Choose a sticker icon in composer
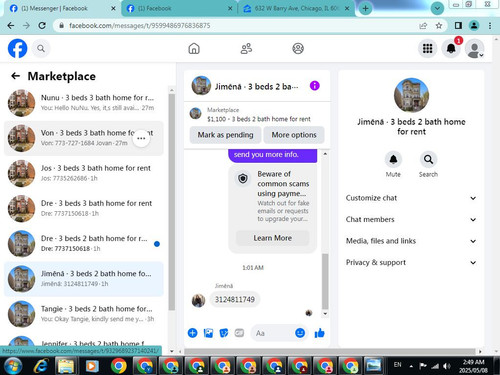The width and height of the screenshot is (500, 375). 224,333
